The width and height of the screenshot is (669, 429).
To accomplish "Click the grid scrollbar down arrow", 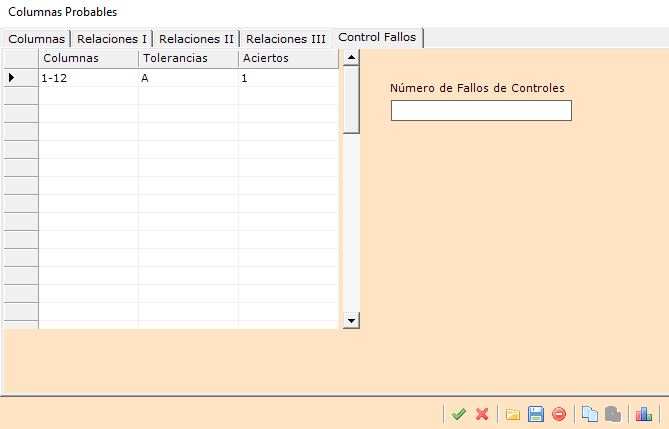I will pos(351,321).
